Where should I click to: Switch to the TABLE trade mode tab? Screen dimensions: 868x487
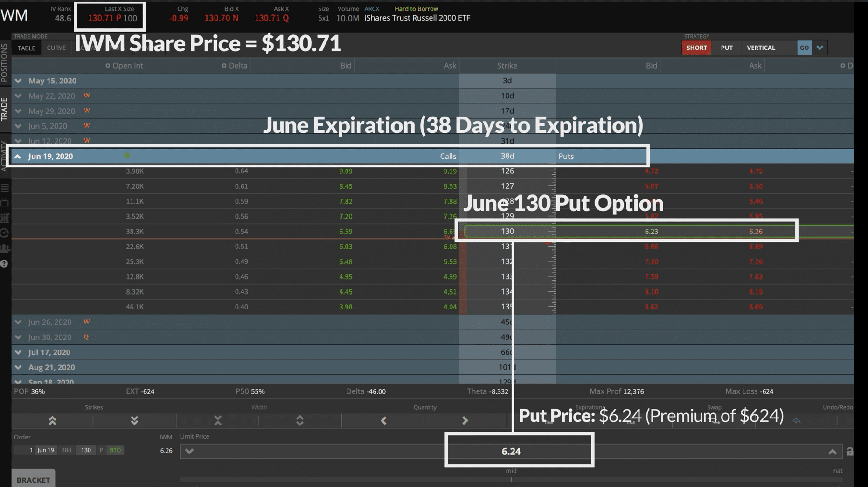pyautogui.click(x=27, y=48)
